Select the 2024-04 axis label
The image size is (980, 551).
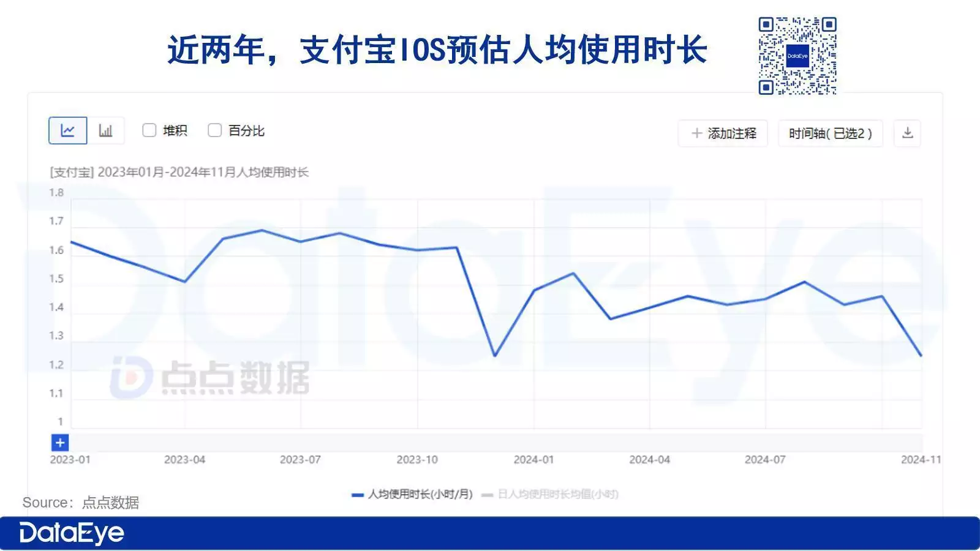click(x=649, y=459)
